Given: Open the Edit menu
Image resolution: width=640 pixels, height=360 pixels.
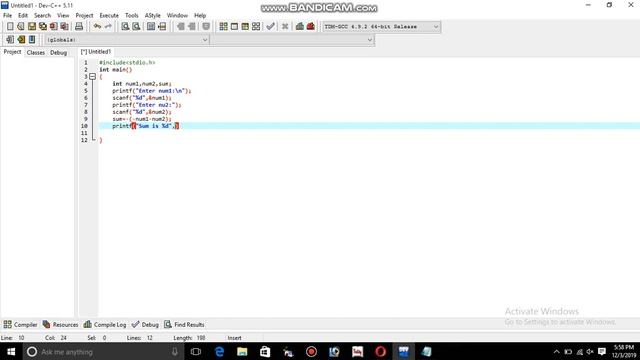Looking at the screenshot, I should click(23, 16).
